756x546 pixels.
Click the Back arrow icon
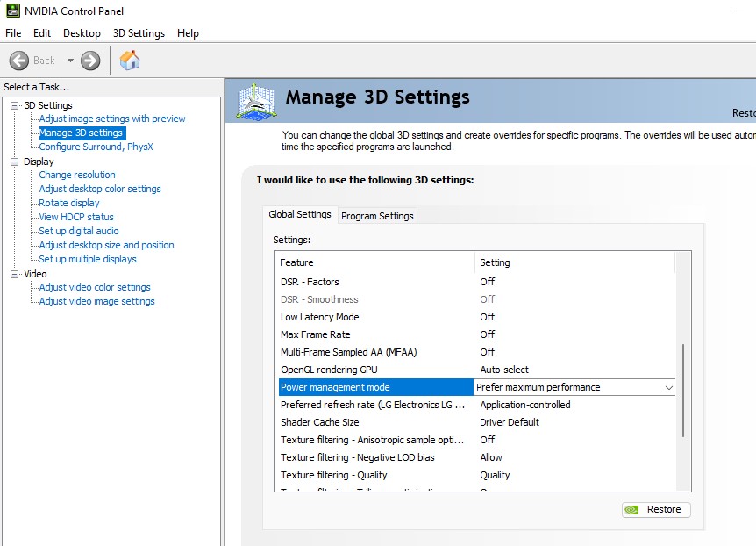coord(19,61)
